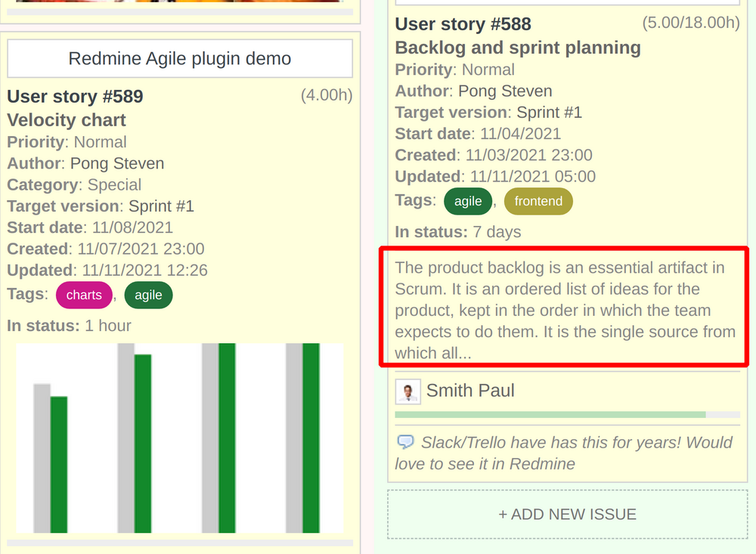Open user story #589 title link
Image resolution: width=756 pixels, height=554 pixels.
(74, 97)
